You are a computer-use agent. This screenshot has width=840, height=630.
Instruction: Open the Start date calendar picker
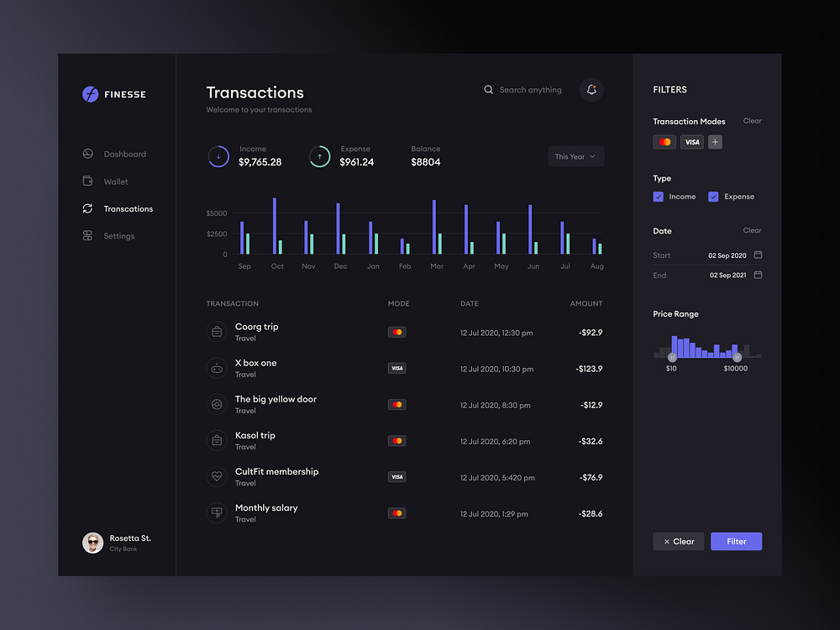757,255
